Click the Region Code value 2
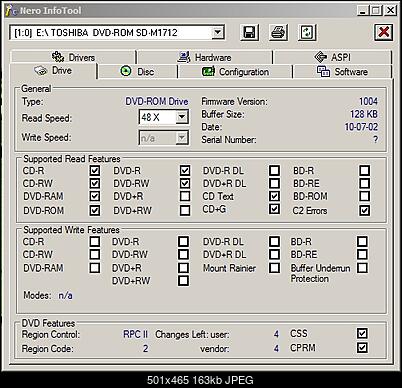402x388 pixels. coord(145,349)
